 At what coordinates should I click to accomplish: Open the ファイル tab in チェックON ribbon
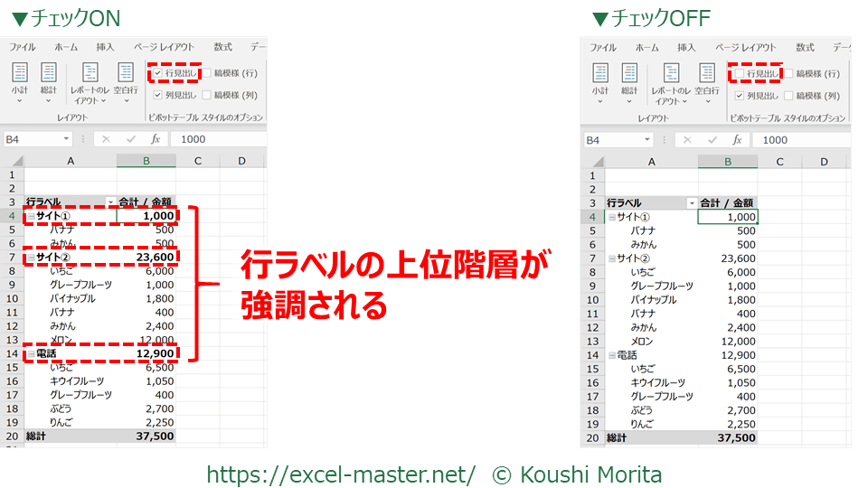point(23,47)
